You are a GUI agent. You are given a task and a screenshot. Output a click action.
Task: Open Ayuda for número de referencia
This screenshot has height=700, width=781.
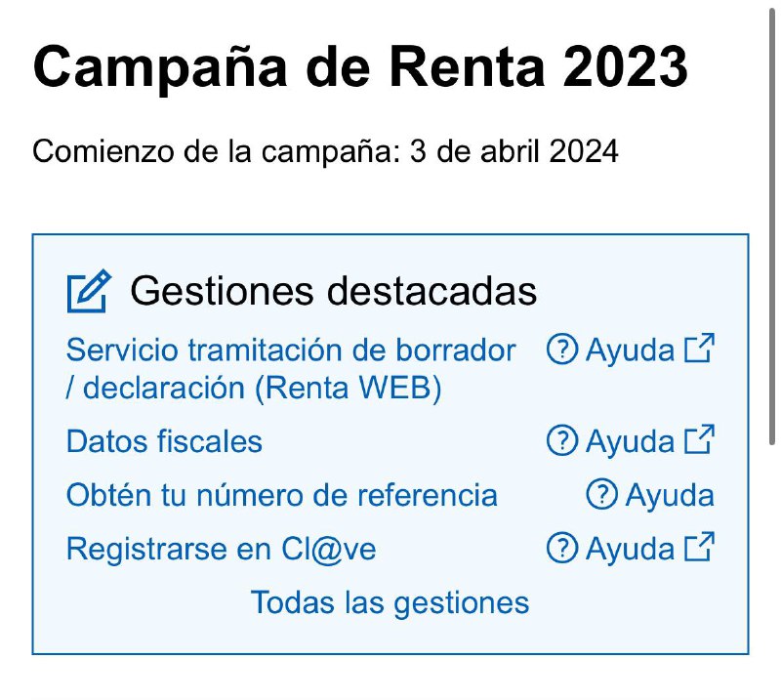point(669,495)
